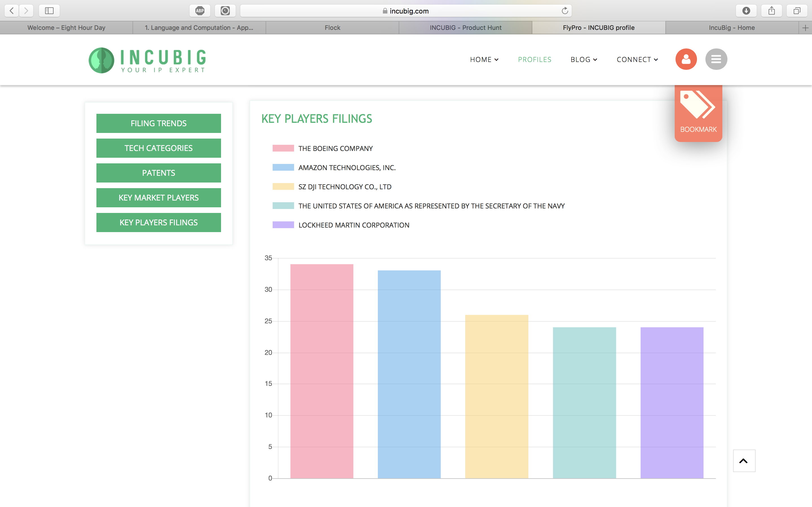Switch to the FlyPro - INCUBIG profile tab
Screen dimensions: 812x507
click(x=598, y=28)
